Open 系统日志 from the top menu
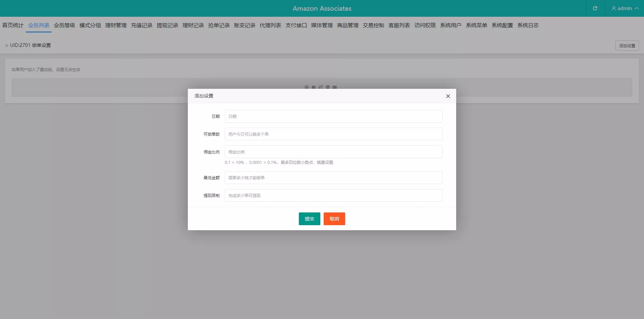The height and width of the screenshot is (319, 644). tap(528, 25)
